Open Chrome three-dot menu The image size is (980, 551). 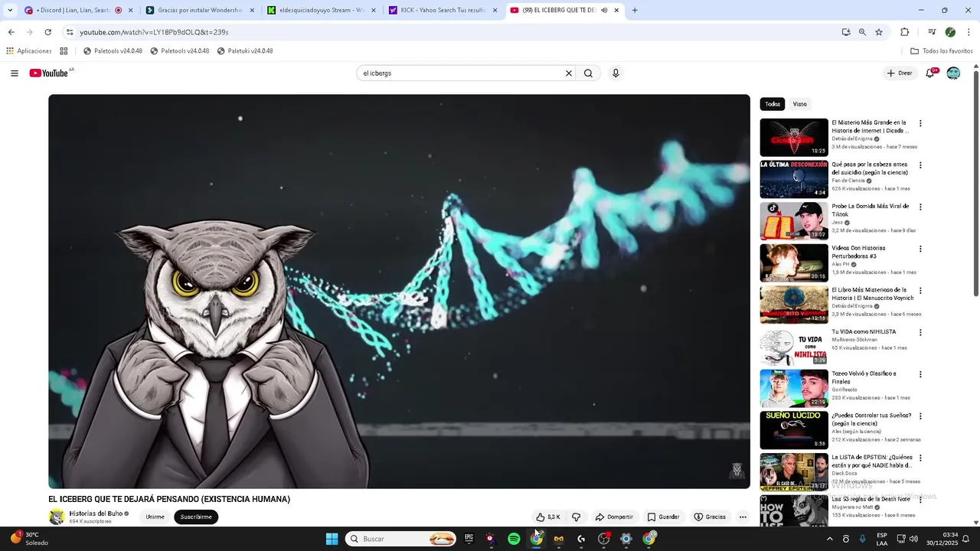point(969,32)
